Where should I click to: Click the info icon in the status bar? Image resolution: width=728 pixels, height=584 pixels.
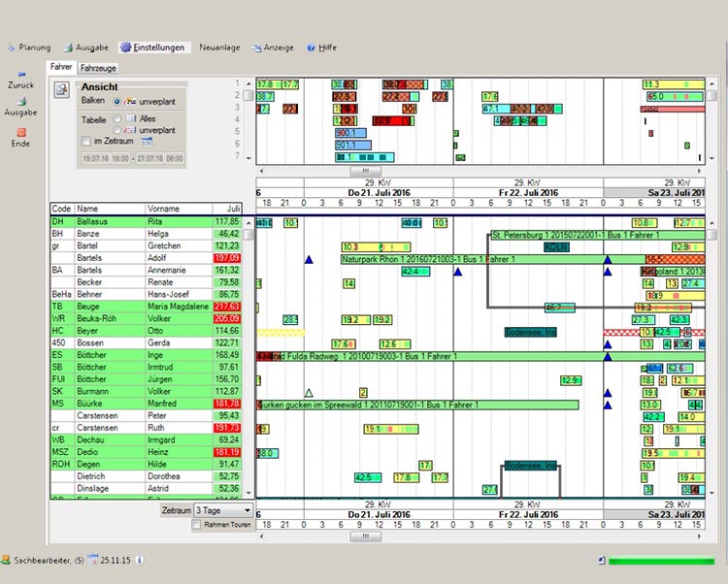[139, 560]
